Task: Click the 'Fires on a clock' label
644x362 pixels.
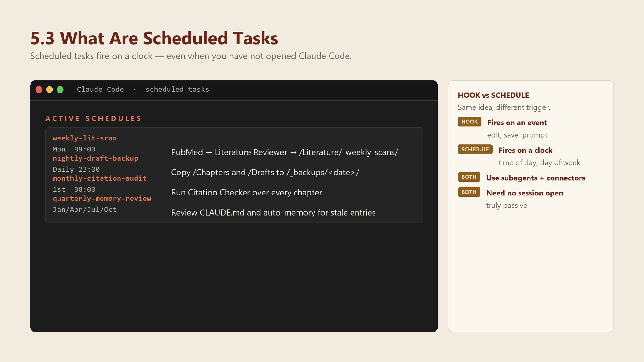Action: (x=525, y=151)
